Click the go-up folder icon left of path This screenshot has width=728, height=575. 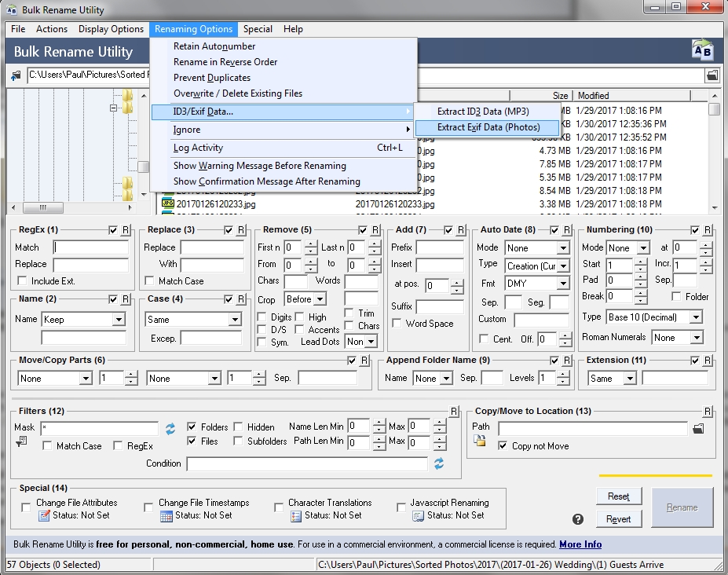(x=16, y=75)
